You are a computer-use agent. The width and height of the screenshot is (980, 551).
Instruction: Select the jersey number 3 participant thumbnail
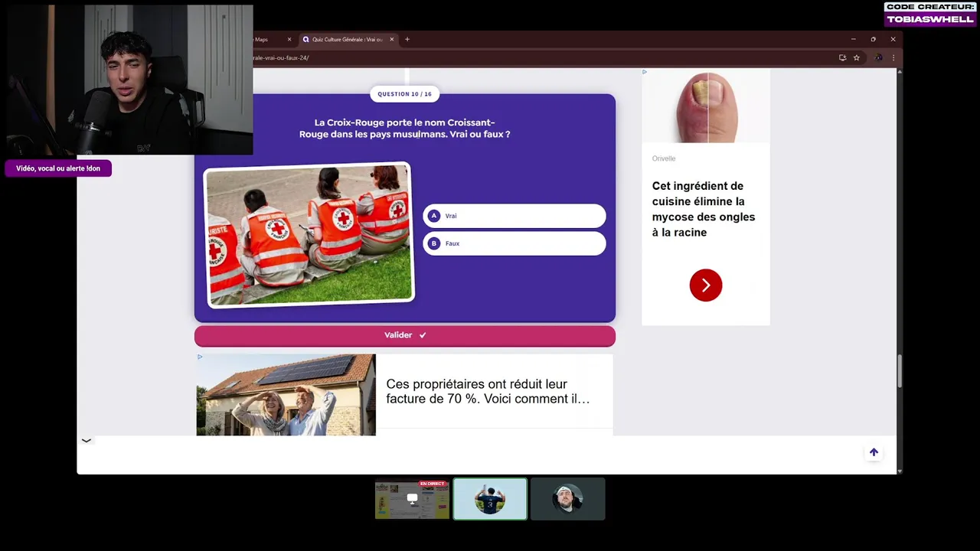click(490, 499)
